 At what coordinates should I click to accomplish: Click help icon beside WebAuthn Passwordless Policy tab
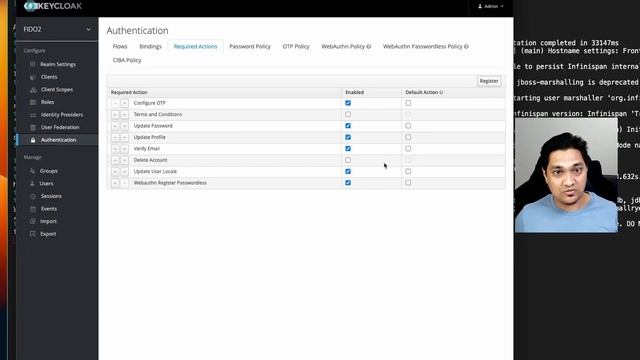tap(466, 47)
